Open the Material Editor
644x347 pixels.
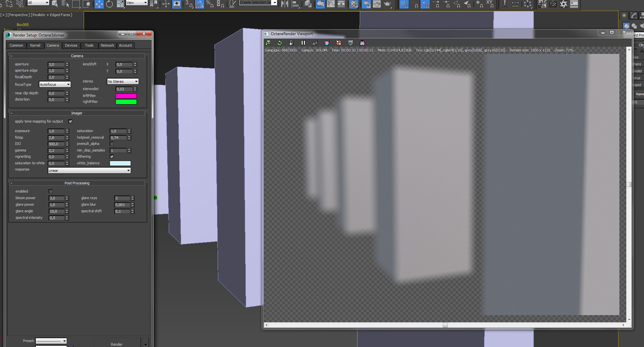(354, 4)
